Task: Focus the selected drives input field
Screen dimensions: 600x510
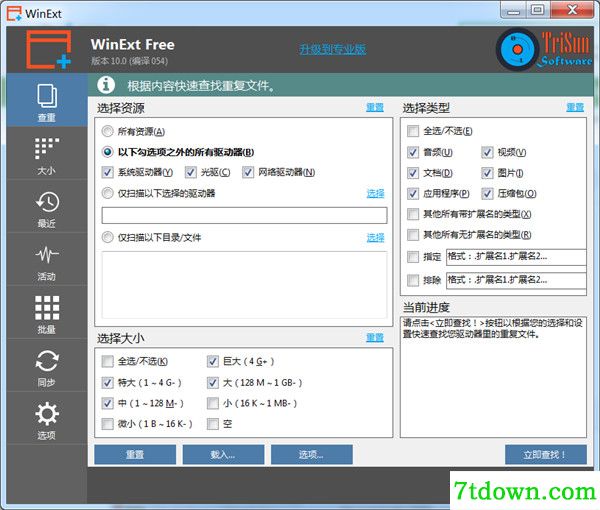Action: pyautogui.click(x=245, y=215)
